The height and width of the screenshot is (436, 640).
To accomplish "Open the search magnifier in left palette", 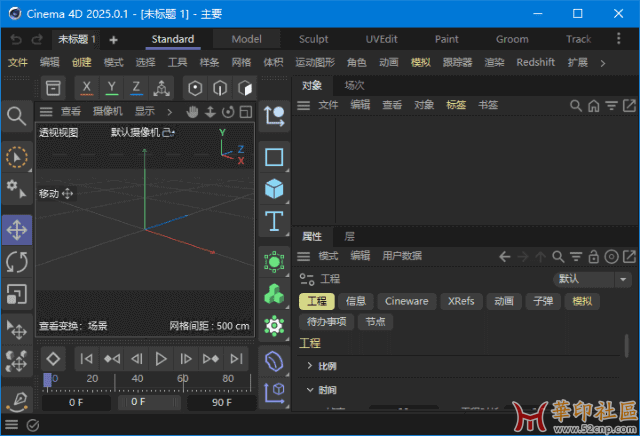I will point(17,116).
